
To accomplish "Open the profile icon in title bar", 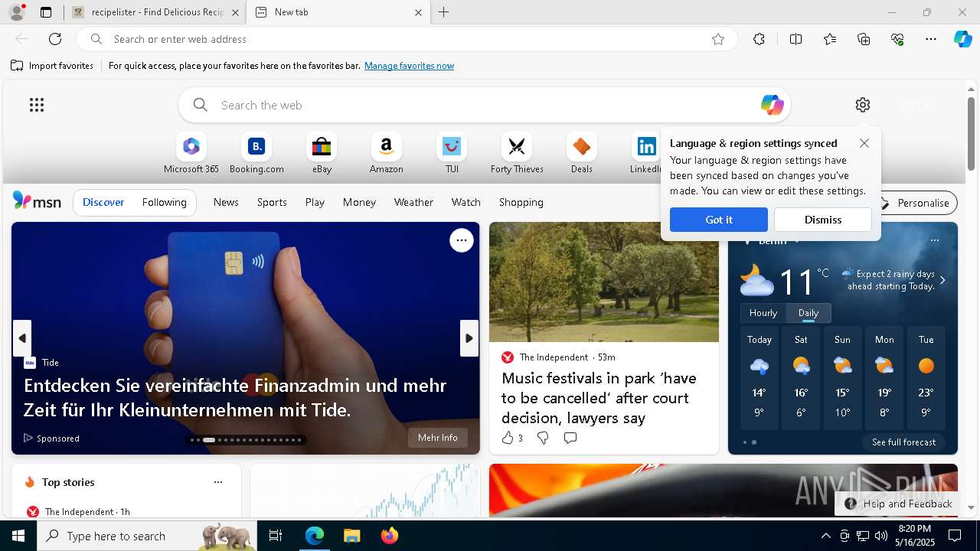I will 16,12.
